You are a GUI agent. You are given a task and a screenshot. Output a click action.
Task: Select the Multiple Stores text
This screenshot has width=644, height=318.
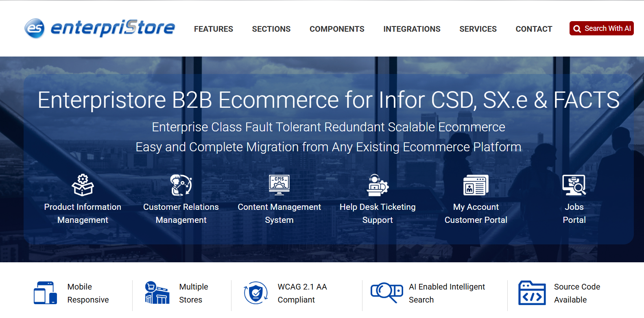194,293
